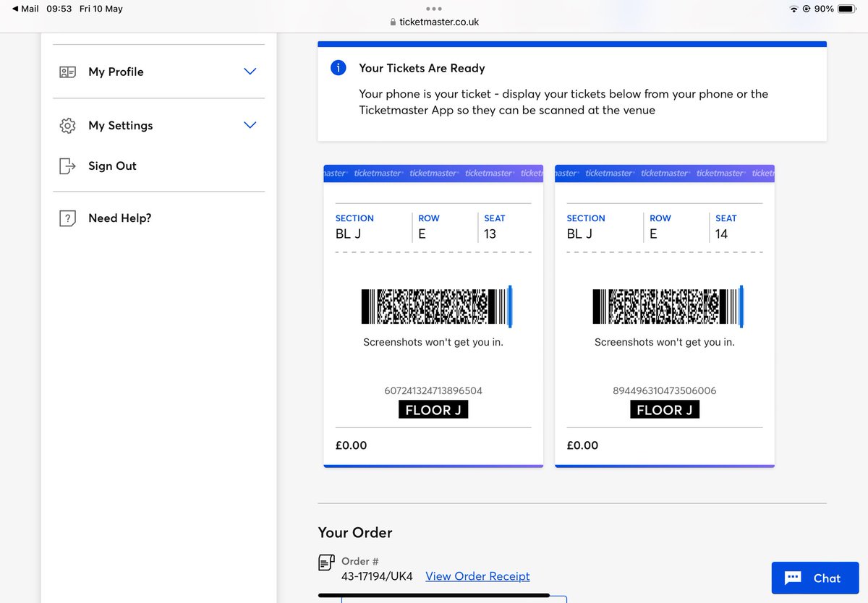The height and width of the screenshot is (603, 868).
Task: Select the Sign Out menu entry
Action: coord(112,166)
